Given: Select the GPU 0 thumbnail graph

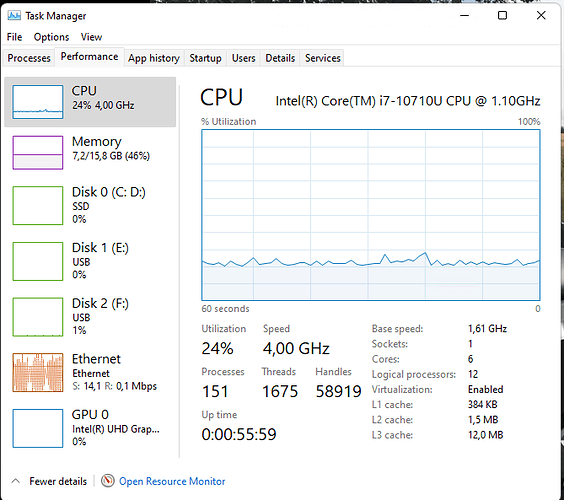Looking at the screenshot, I should point(38,428).
